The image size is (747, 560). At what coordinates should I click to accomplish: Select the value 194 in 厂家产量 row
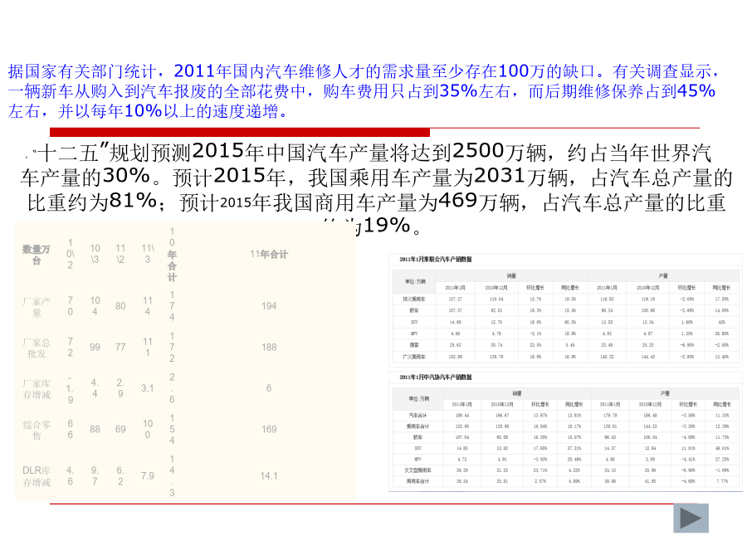(x=269, y=305)
